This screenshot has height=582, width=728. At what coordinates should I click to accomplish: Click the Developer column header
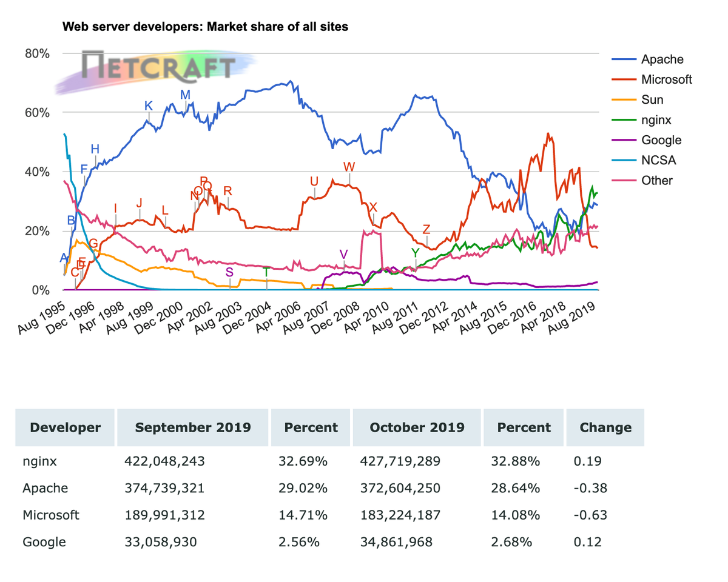click(x=66, y=427)
